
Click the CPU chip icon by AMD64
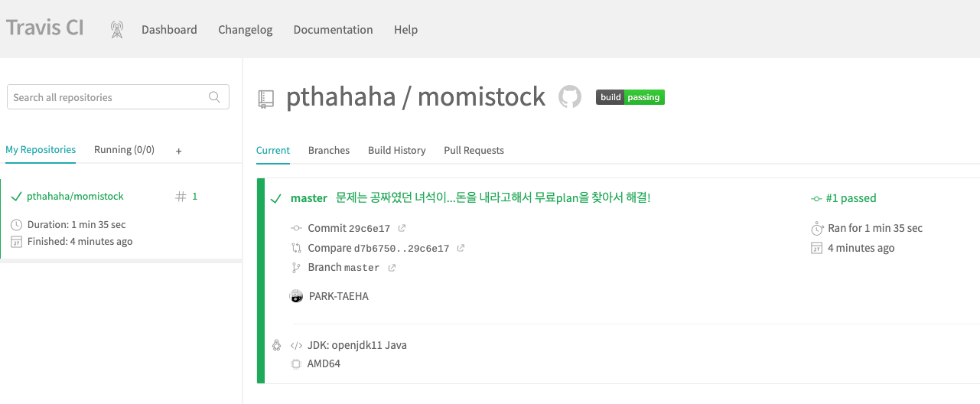click(x=297, y=364)
